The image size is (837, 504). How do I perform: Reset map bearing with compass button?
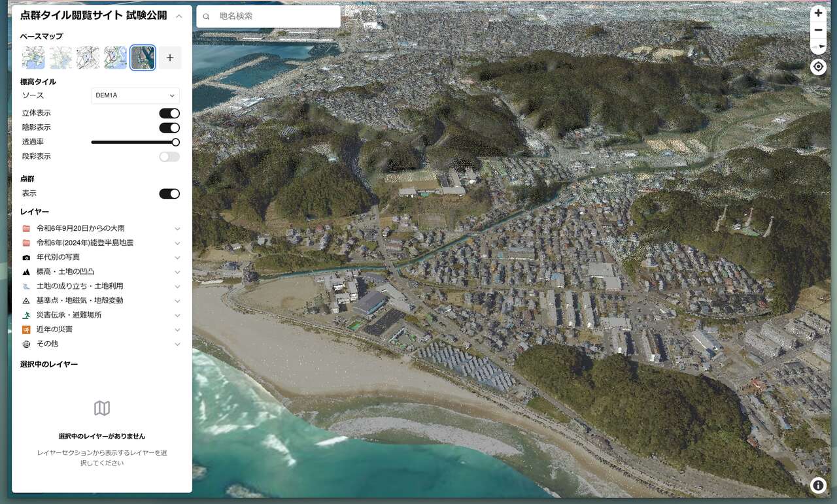pos(818,46)
